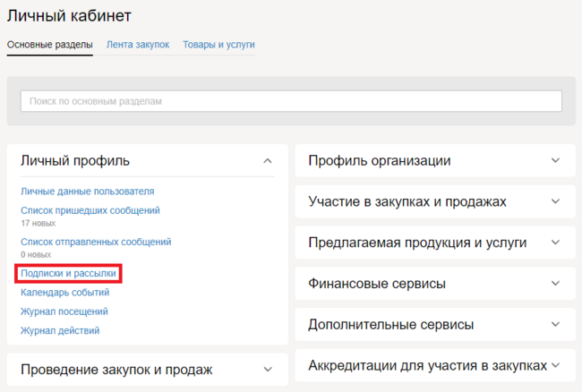Open the Календарь событий link

[x=64, y=293]
